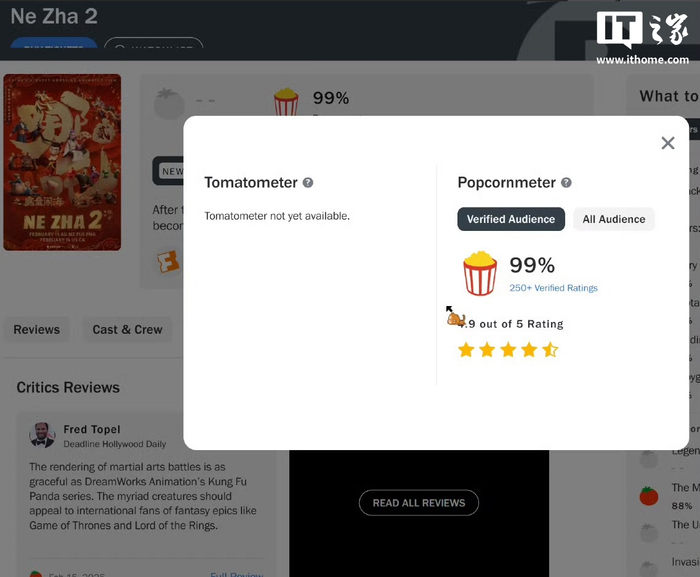This screenshot has width=700, height=577.
Task: Click Fred Topel's critic avatar
Action: pos(42,435)
